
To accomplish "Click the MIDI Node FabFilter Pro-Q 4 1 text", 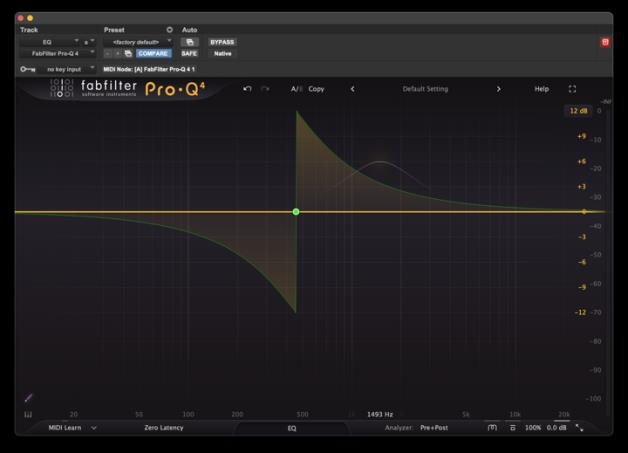I will 149,69.
